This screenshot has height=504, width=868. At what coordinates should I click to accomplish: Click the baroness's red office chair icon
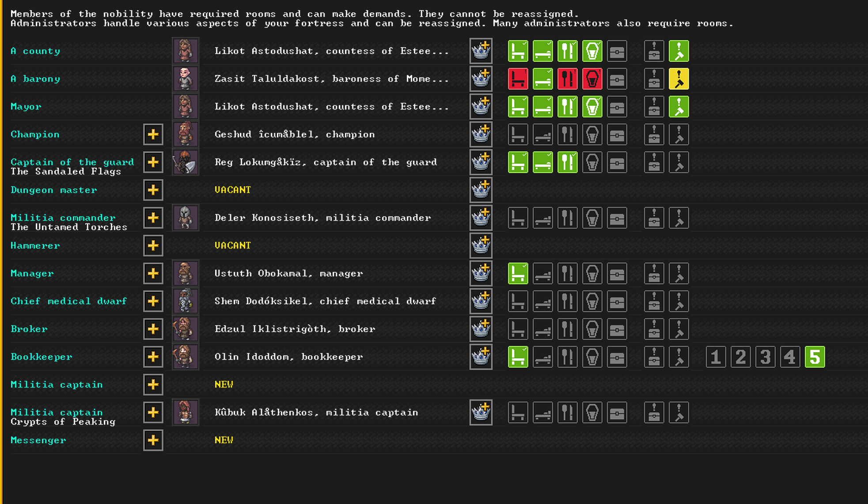pos(518,79)
